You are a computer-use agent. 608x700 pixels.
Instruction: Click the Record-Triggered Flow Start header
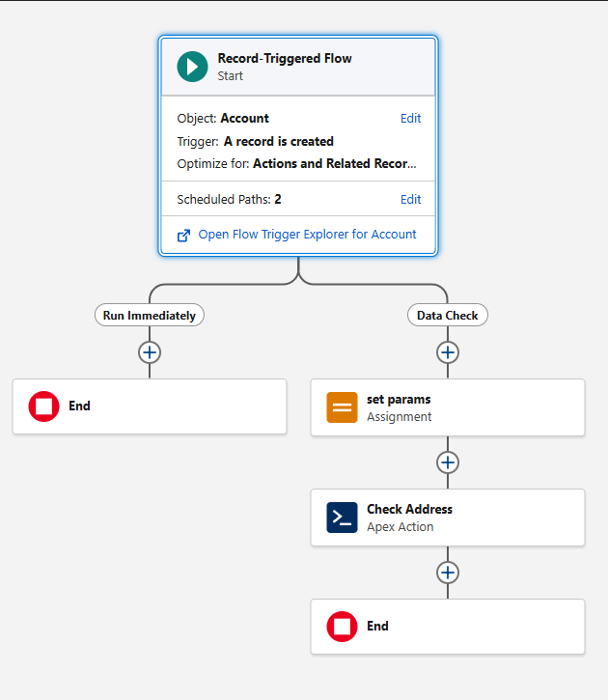(x=299, y=67)
